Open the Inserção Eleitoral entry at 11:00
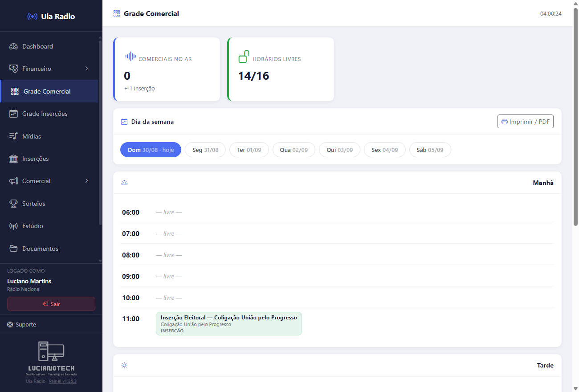579x392 pixels. point(229,323)
